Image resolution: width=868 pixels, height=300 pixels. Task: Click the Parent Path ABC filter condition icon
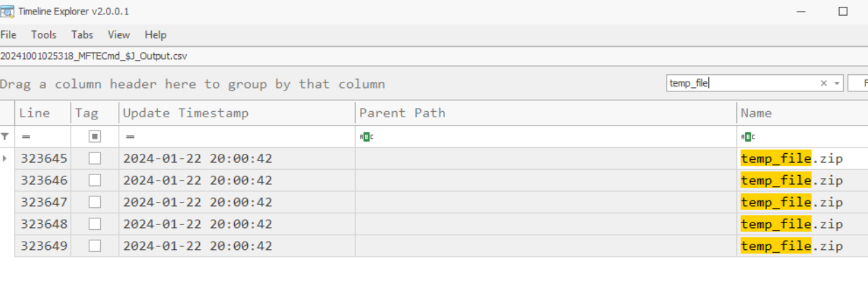click(366, 137)
